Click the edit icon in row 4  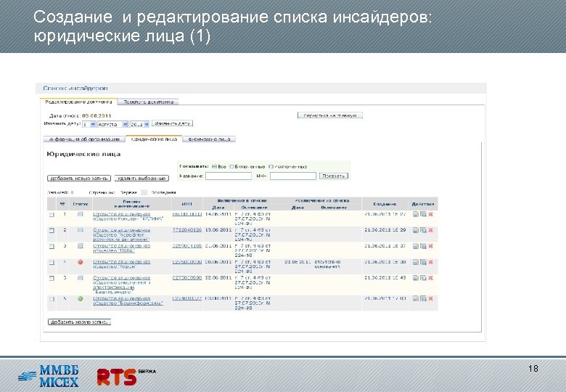(416, 262)
